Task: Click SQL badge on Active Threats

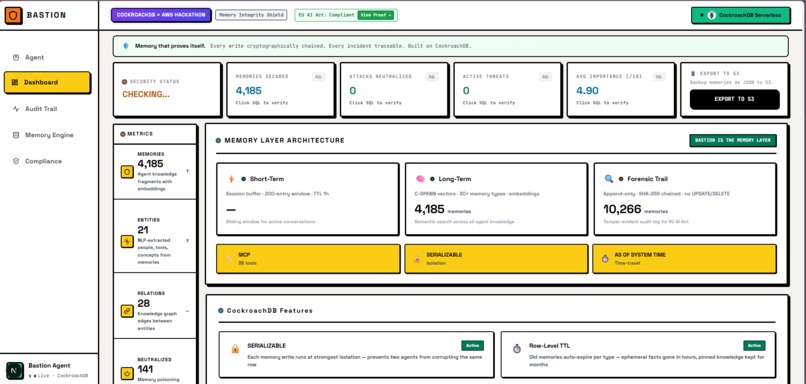Action: 545,77
